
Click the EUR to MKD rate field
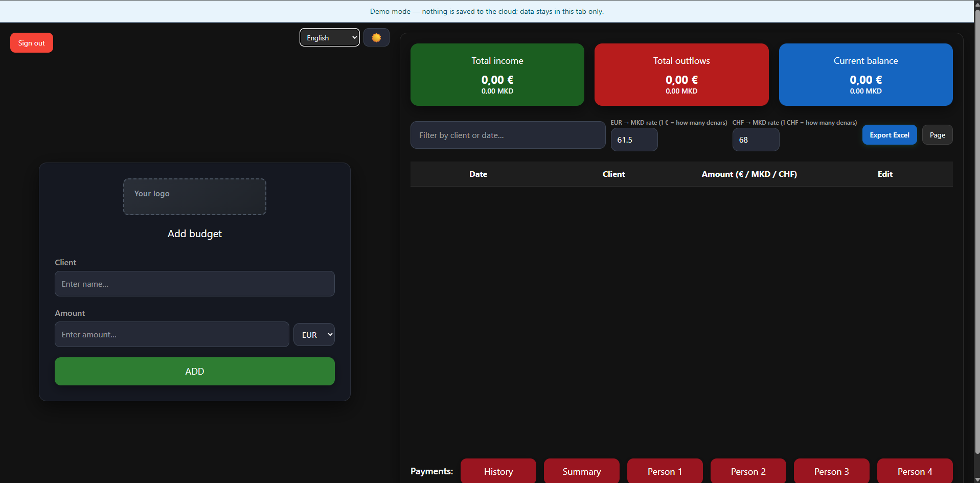634,140
